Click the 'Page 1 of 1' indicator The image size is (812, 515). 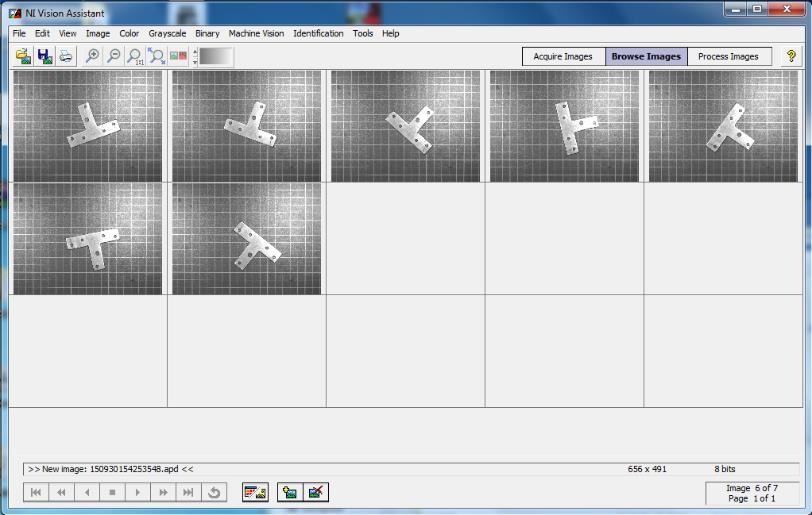pos(752,498)
